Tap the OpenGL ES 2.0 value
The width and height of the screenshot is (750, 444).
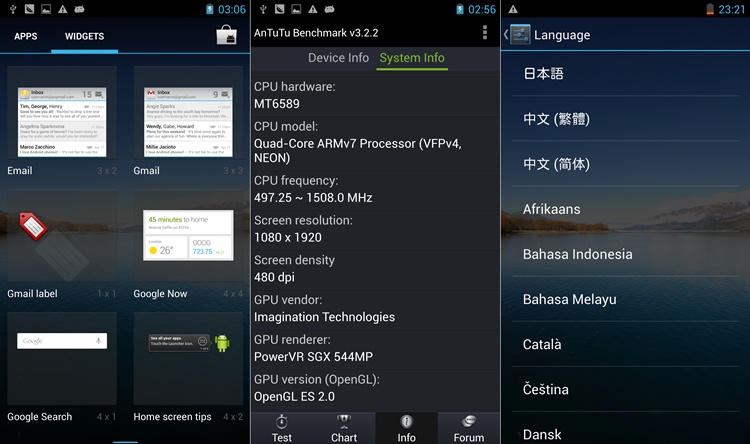point(294,396)
